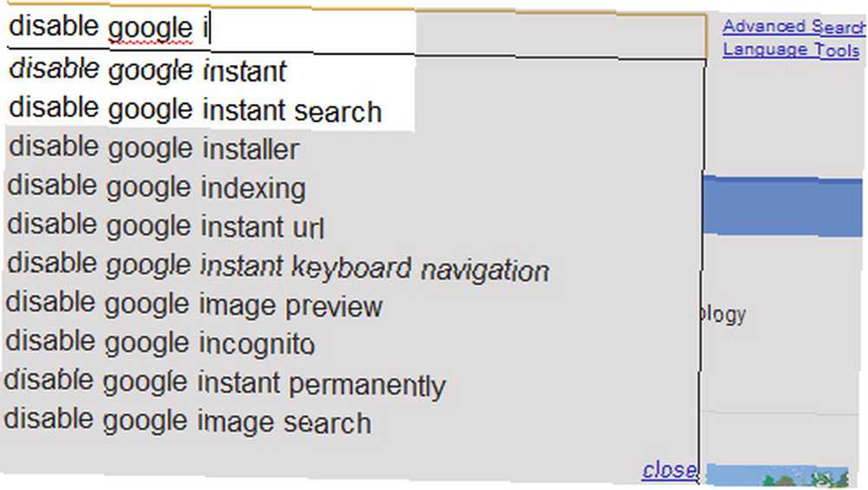This screenshot has height=490, width=868.
Task: Click the word 'disable' in the search field
Action: point(54,26)
